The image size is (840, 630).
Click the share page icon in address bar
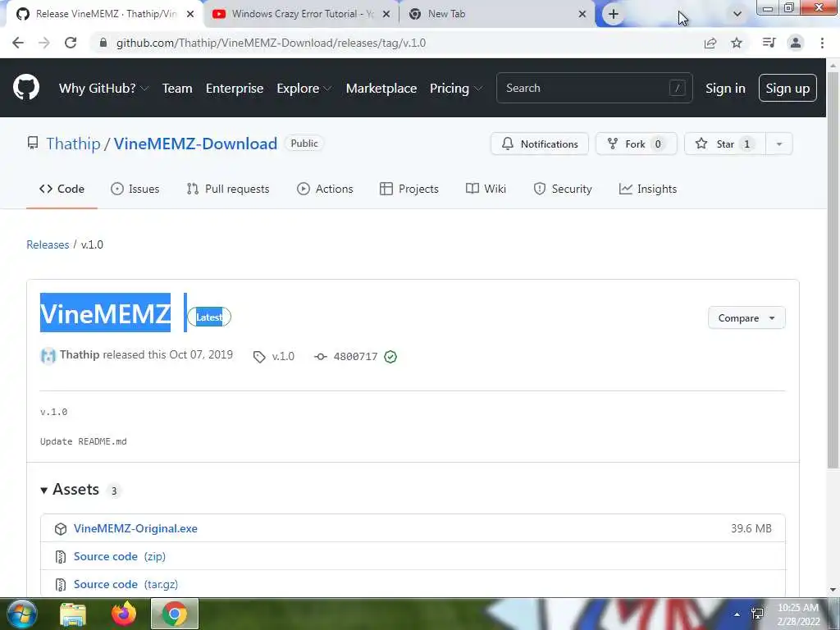[710, 43]
